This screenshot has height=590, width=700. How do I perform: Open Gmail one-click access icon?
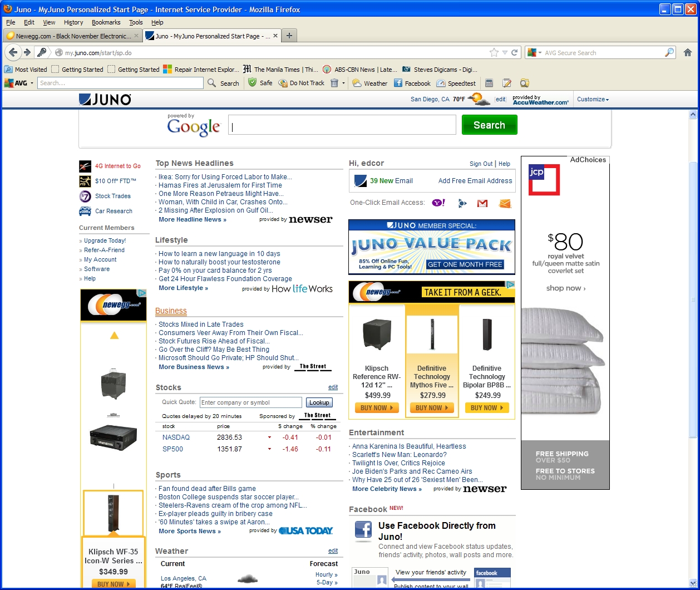pyautogui.click(x=482, y=203)
